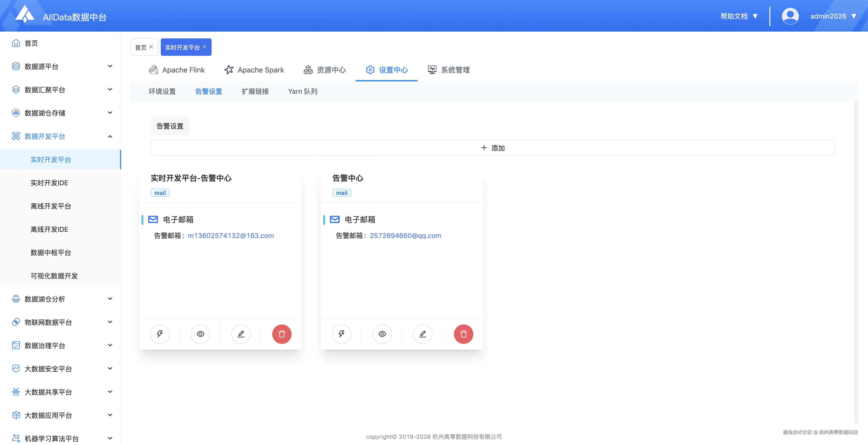Click the Apache Flink squirrel icon
This screenshot has width=868, height=445.
pyautogui.click(x=153, y=70)
